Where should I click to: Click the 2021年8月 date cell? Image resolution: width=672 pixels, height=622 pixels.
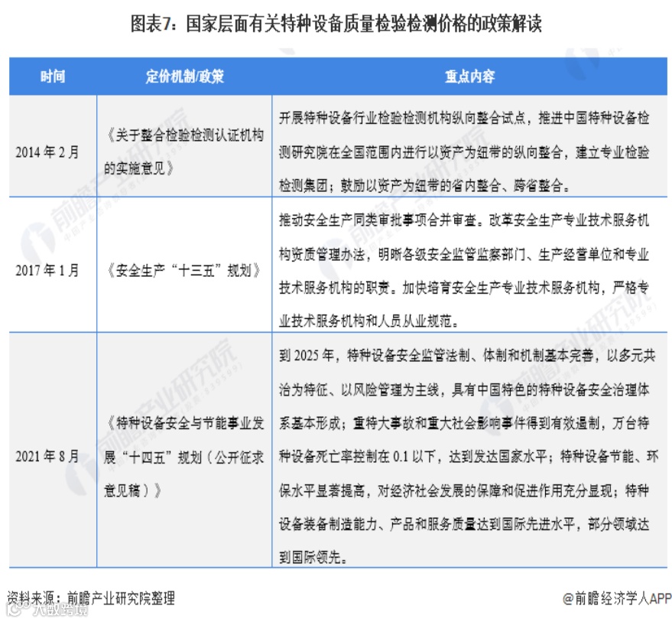47,455
